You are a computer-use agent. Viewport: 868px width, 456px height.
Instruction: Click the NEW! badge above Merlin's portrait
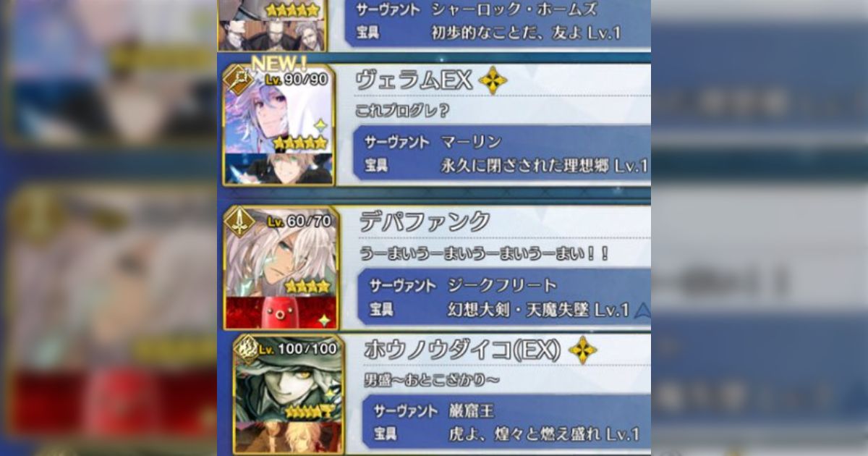click(279, 62)
